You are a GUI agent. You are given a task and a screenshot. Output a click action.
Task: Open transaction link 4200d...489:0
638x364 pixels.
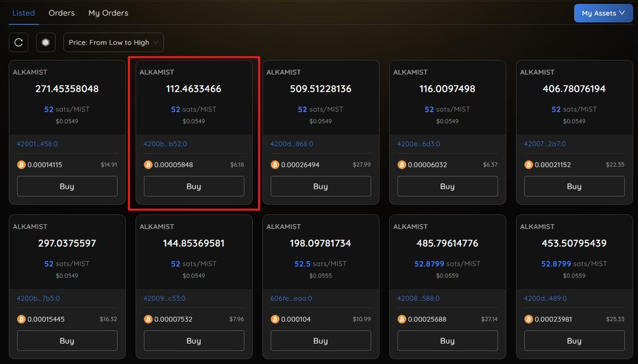(x=545, y=298)
